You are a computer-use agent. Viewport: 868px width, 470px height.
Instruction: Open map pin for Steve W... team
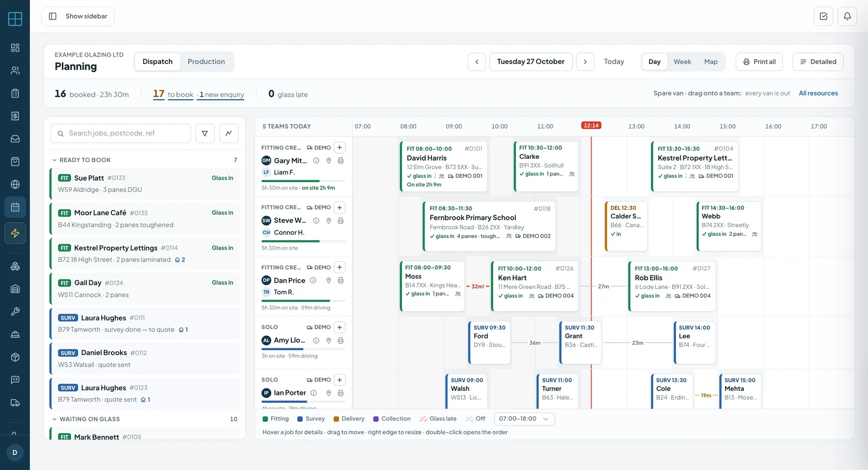click(329, 221)
